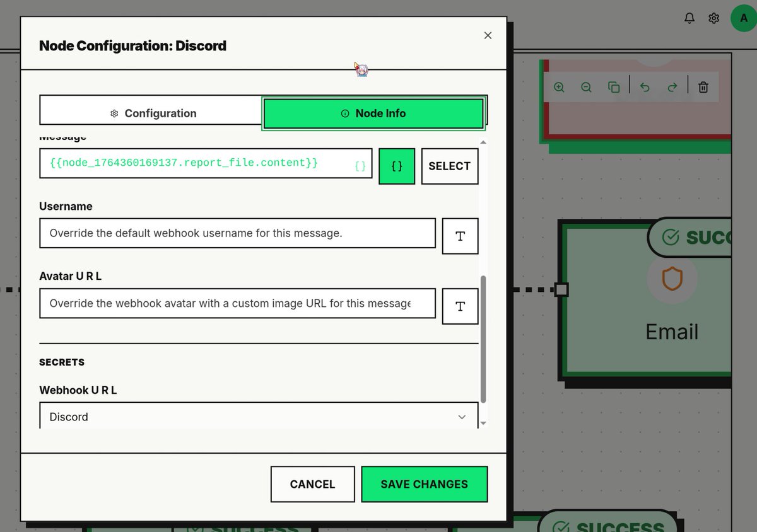The image size is (757, 532).
Task: Open the user avatar A menu
Action: click(744, 18)
